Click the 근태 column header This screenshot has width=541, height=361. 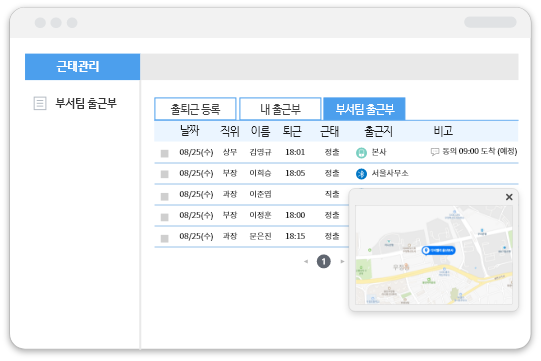[x=329, y=131]
